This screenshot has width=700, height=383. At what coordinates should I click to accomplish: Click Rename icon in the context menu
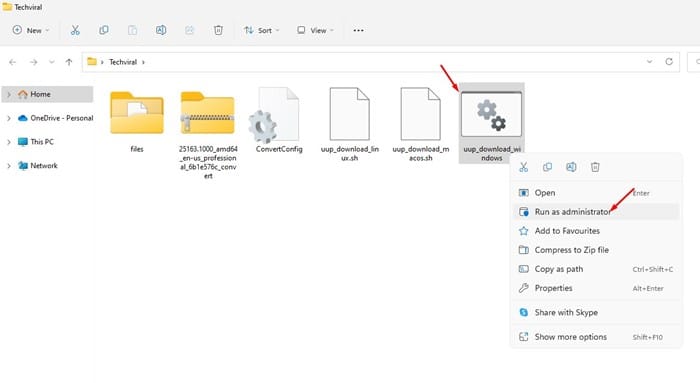pos(571,167)
